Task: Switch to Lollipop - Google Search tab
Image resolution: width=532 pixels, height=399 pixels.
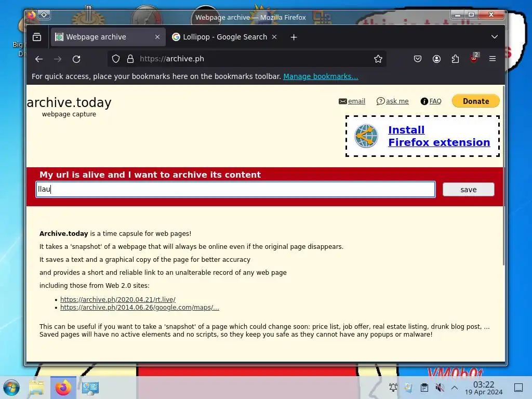Action: point(224,37)
